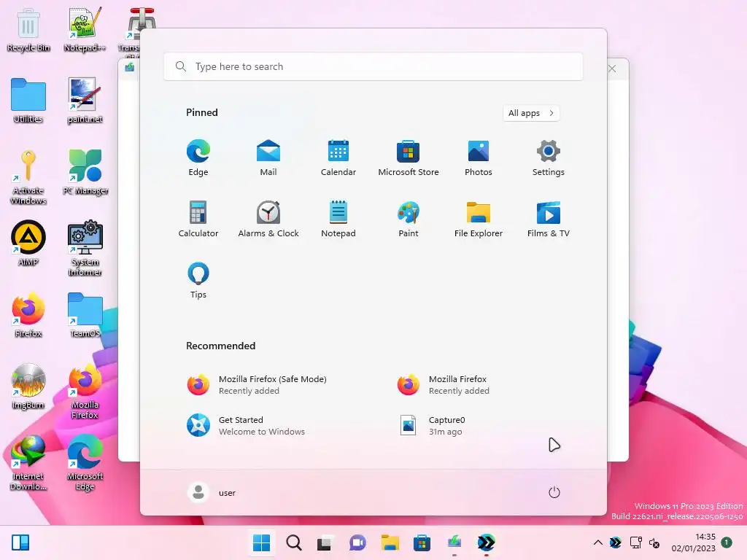Select Activate Windows key shortcut
747x560 pixels.
28,177
